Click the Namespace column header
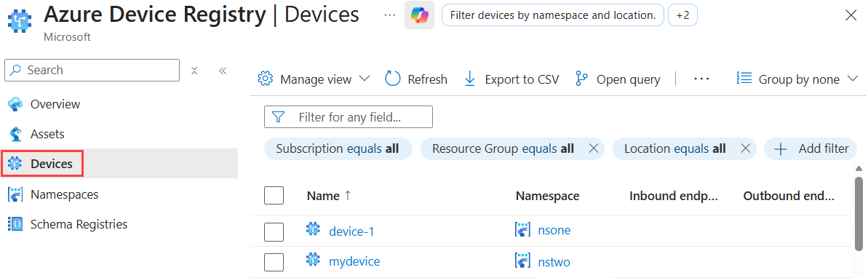 click(x=547, y=196)
